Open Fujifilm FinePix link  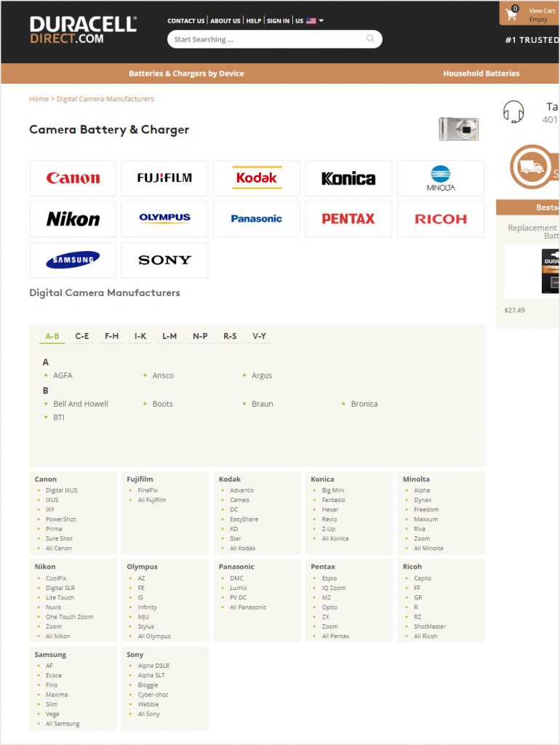[148, 490]
